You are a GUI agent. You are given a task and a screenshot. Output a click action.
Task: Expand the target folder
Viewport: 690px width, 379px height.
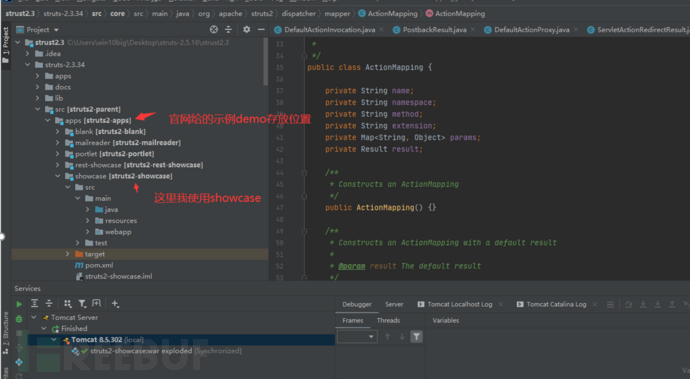click(67, 254)
